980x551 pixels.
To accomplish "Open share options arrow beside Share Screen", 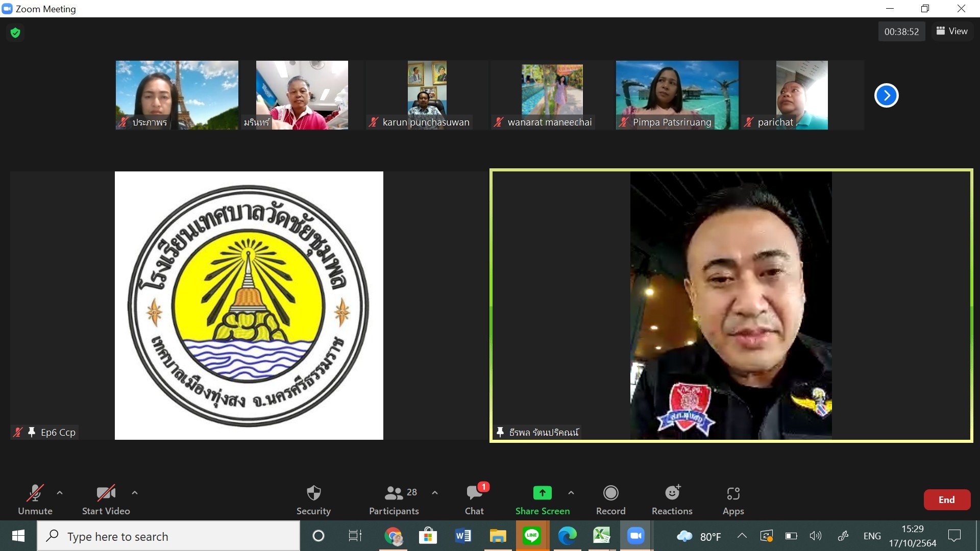I will tap(571, 493).
